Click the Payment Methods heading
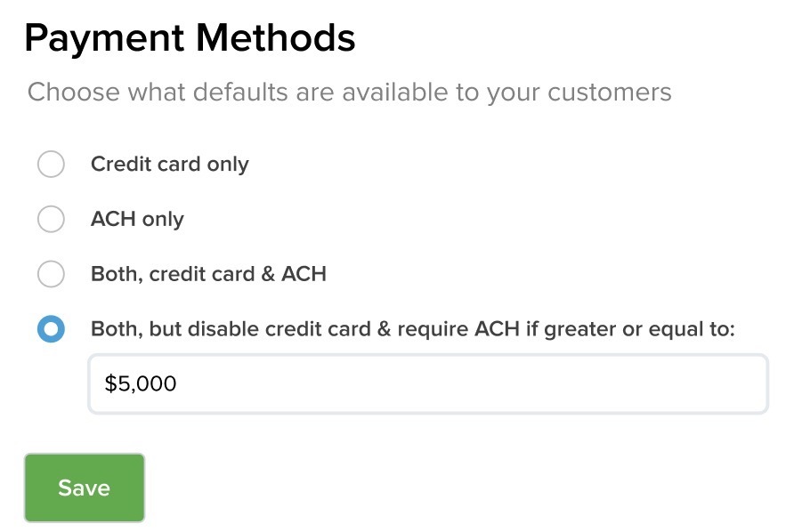 190,38
